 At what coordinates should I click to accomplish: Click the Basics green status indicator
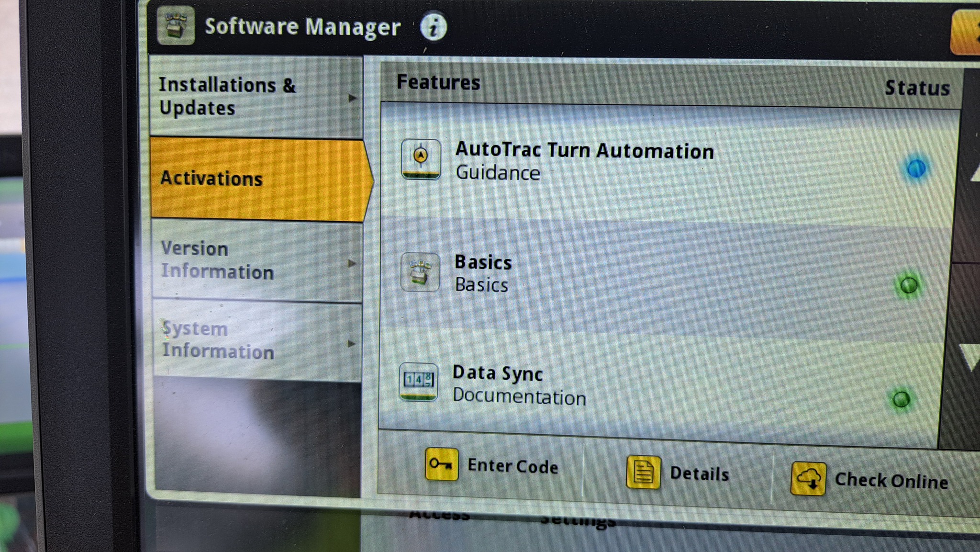coord(909,285)
